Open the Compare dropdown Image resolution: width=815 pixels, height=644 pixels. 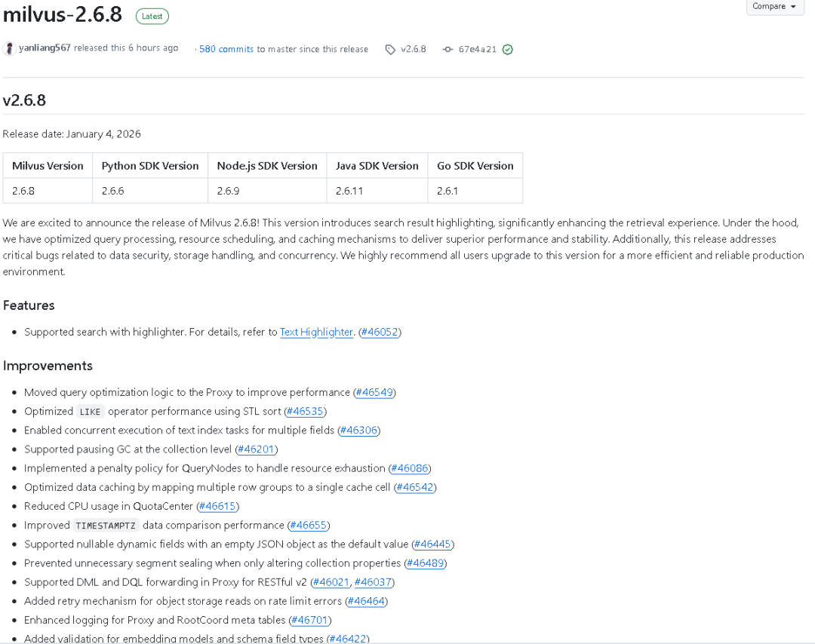(774, 6)
